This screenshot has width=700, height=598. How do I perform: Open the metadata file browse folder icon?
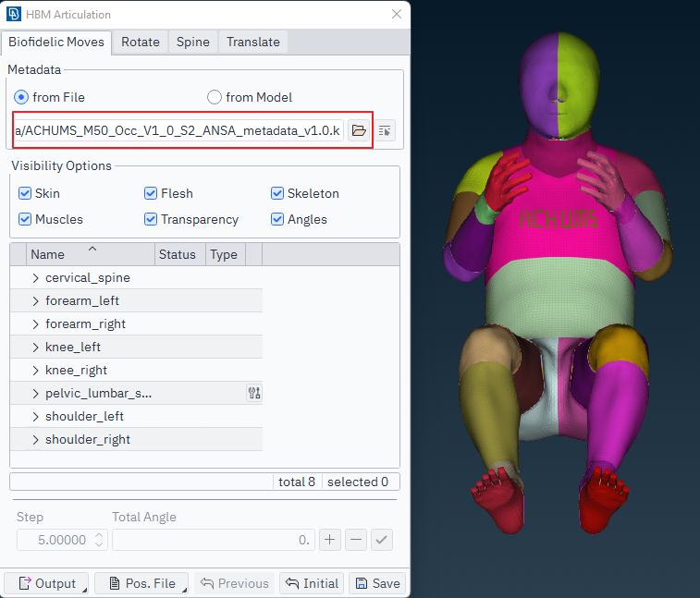359,130
